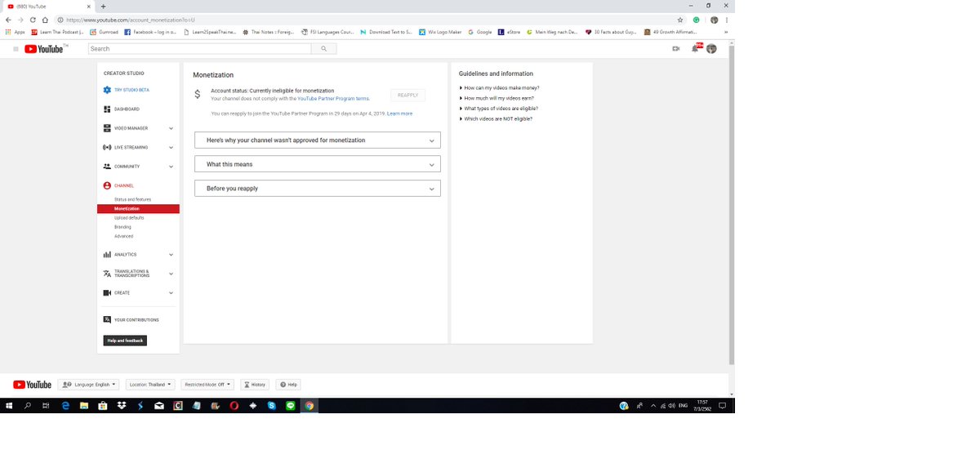Screen dimensions: 980x450
Task: Open Windows Start menu
Action: [9, 406]
